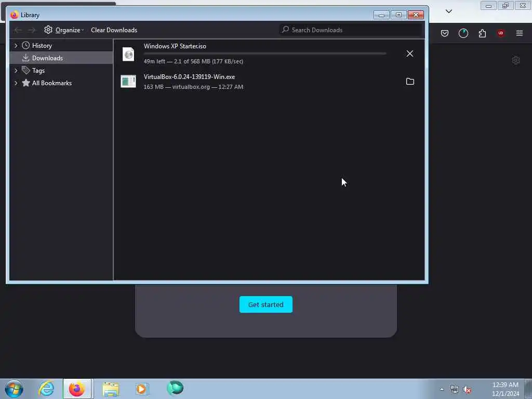
Task: Maximize the Library window
Action: point(398,15)
